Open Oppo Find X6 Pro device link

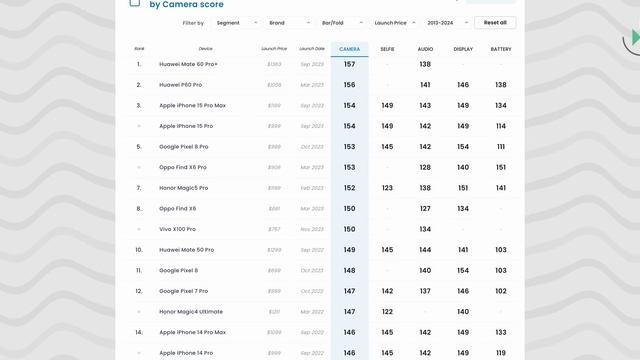183,167
